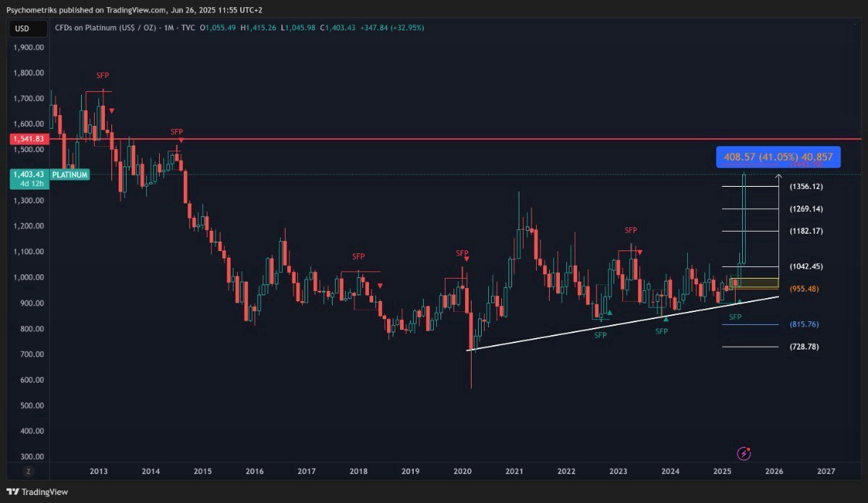
Task: Click the 2016 label on the time axis
Action: (x=255, y=471)
